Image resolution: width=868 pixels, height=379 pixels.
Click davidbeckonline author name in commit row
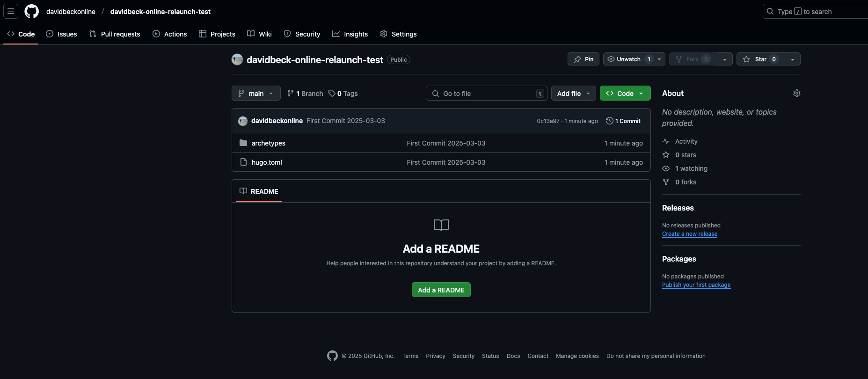277,121
